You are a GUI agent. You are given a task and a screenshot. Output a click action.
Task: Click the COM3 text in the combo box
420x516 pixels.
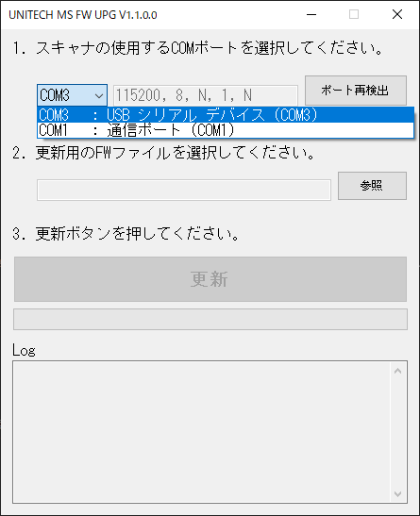point(55,95)
